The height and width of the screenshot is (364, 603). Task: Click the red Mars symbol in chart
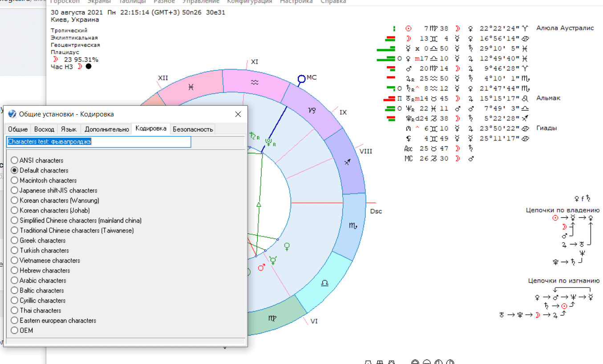coord(262,267)
